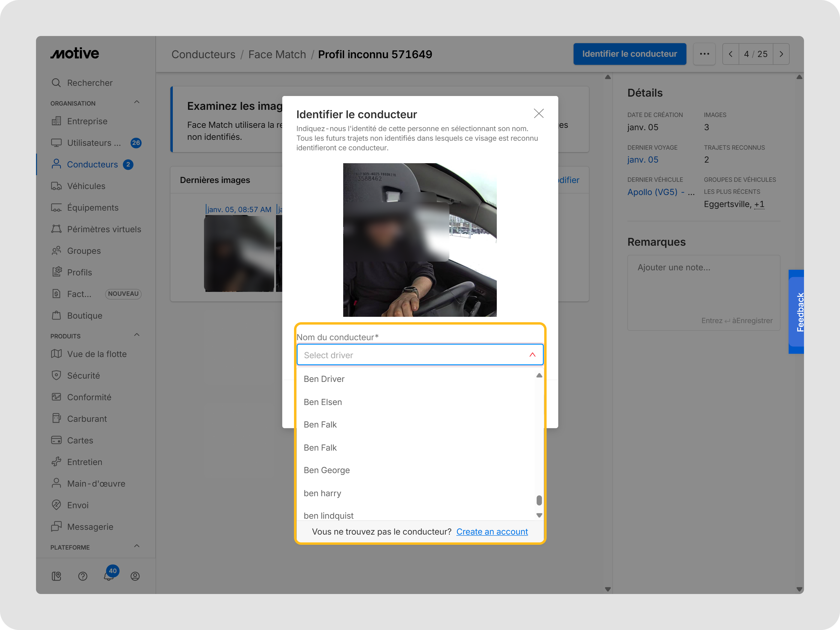Go to previous profile with left chevron
This screenshot has height=630, width=840.
(730, 54)
